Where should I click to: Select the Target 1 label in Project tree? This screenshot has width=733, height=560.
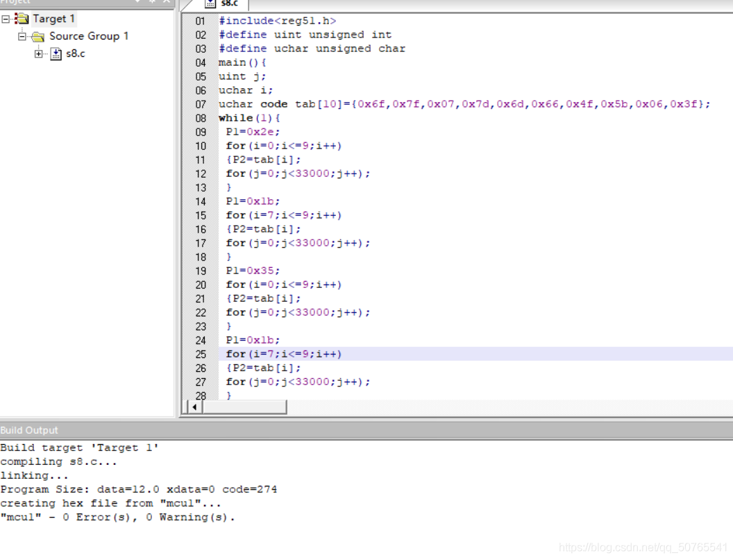pyautogui.click(x=53, y=19)
